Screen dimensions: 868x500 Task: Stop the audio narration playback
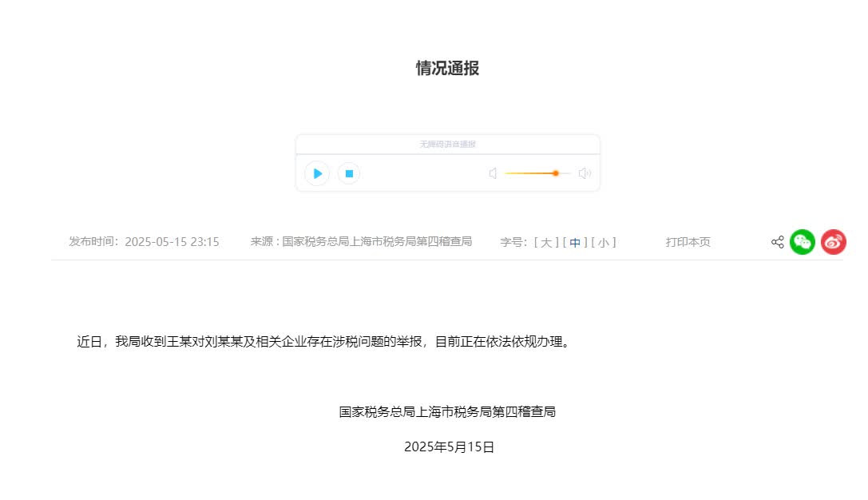pos(349,173)
